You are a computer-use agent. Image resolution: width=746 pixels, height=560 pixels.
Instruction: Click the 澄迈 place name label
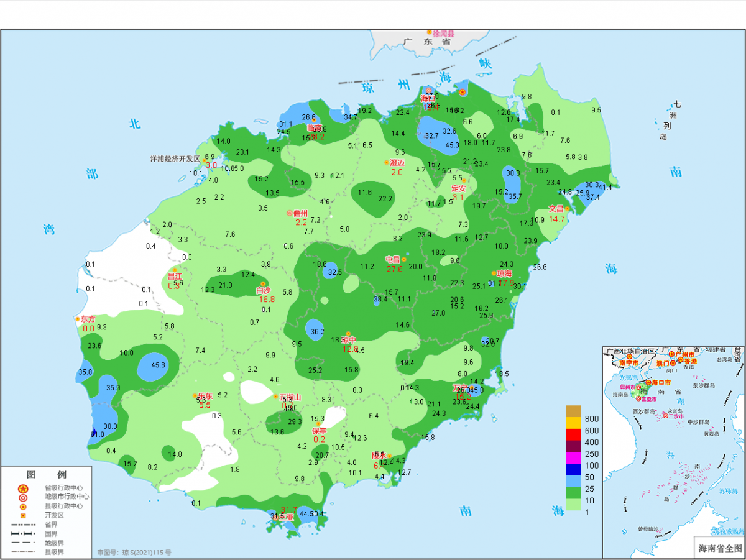[397, 163]
